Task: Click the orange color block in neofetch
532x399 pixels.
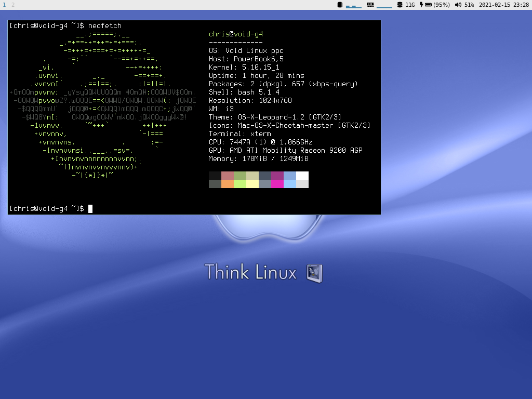Action: (x=228, y=183)
